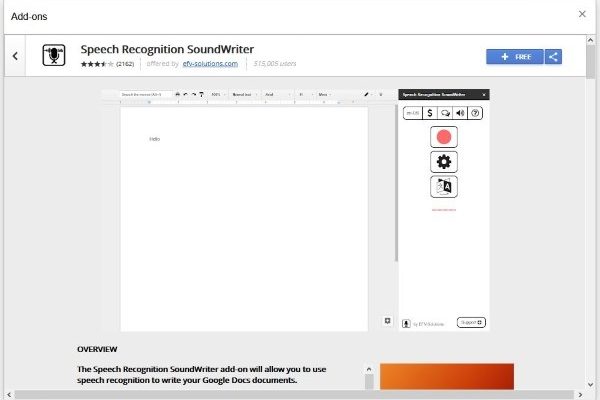Open the zoom percentage dropdown in toolbar

[218, 94]
